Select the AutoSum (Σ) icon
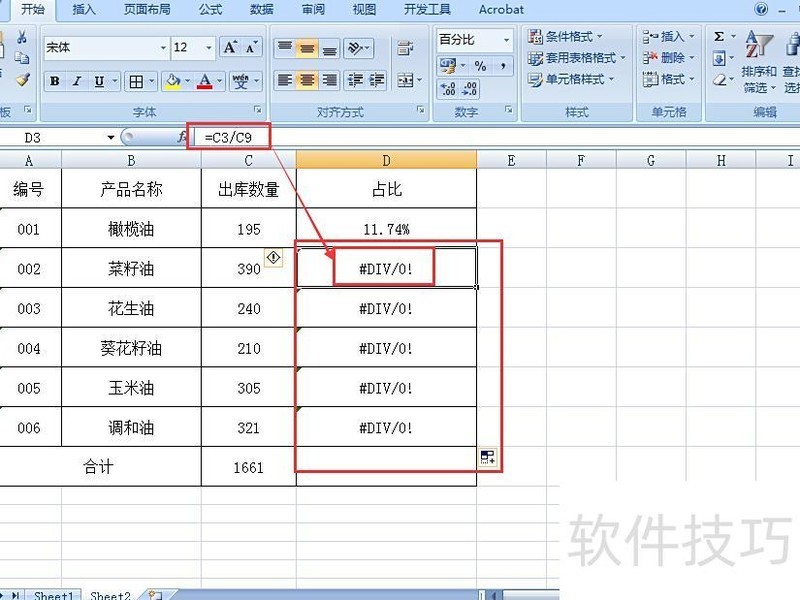 click(719, 35)
